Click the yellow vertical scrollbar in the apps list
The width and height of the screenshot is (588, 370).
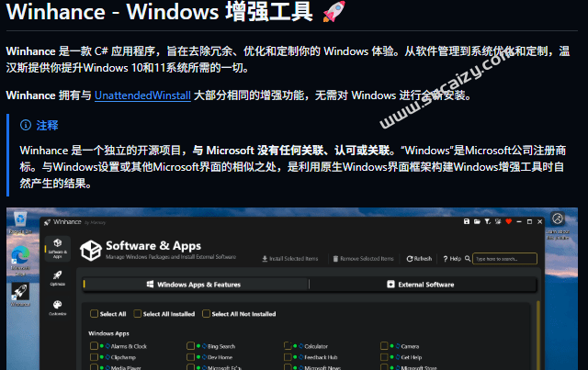538,335
